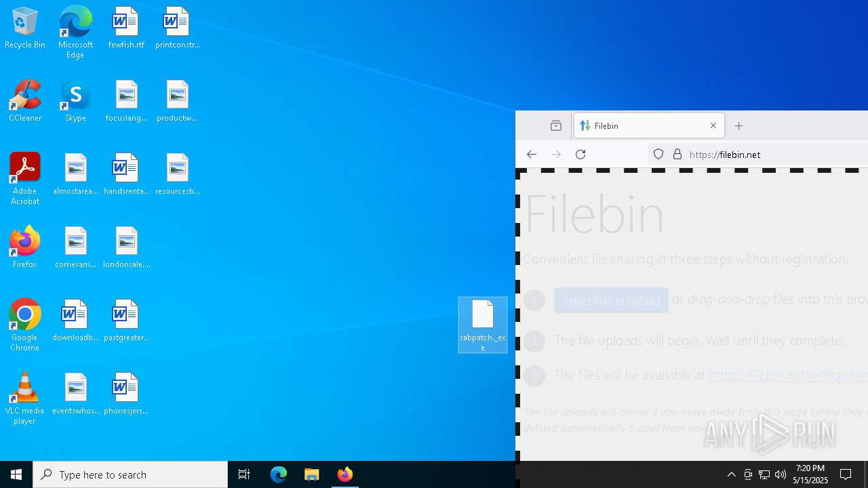Open File Explorer from the taskbar
This screenshot has width=868, height=488.
coord(312,474)
